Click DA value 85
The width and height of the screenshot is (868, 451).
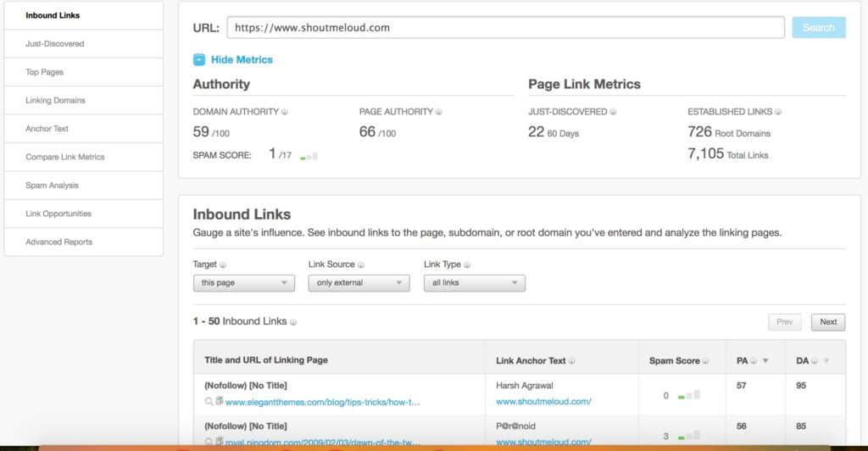[801, 426]
